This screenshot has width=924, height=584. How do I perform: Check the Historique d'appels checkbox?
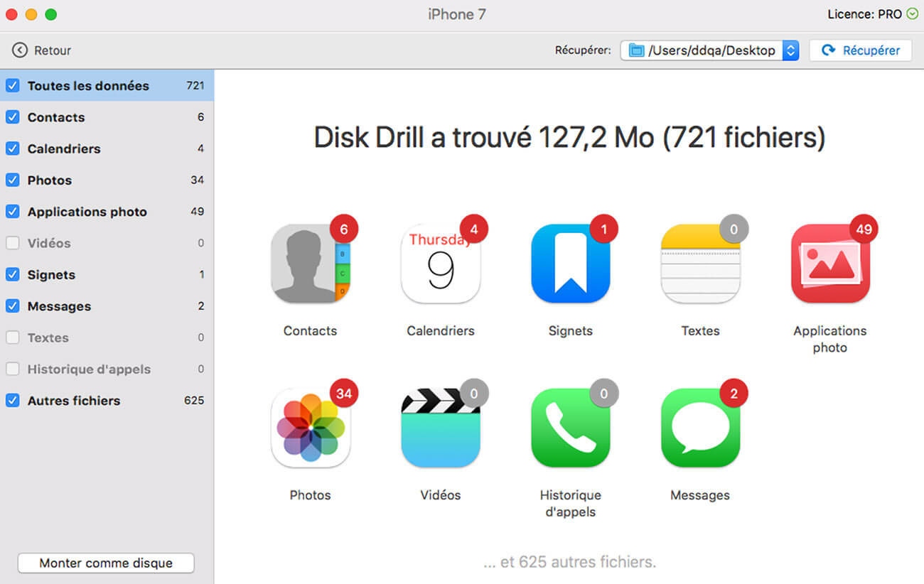click(x=12, y=369)
